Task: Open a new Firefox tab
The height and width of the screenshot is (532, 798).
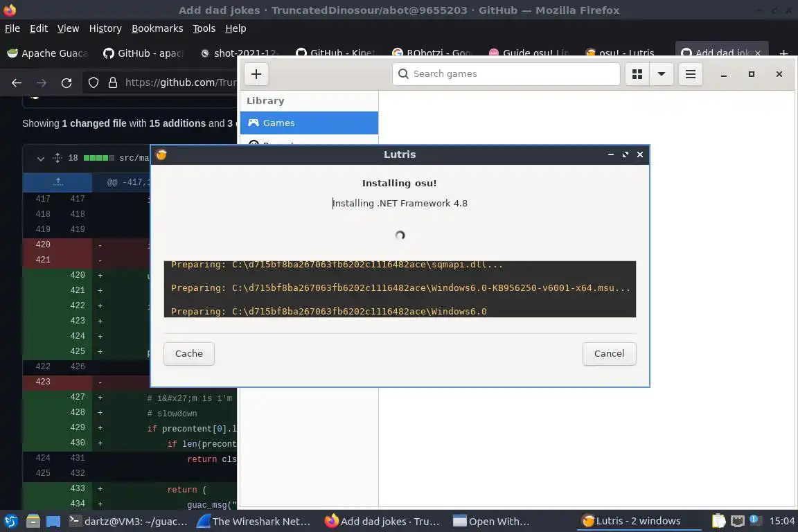Action: coord(783,53)
